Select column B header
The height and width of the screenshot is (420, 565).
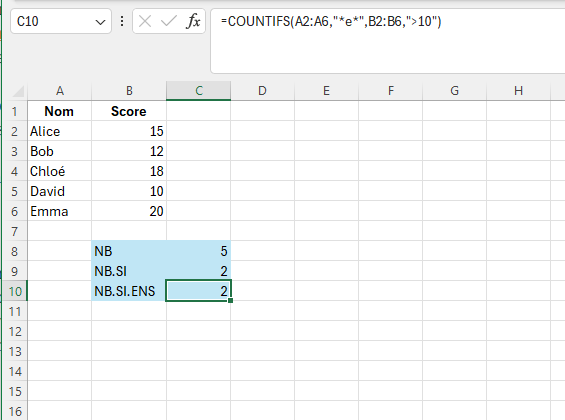(x=129, y=91)
